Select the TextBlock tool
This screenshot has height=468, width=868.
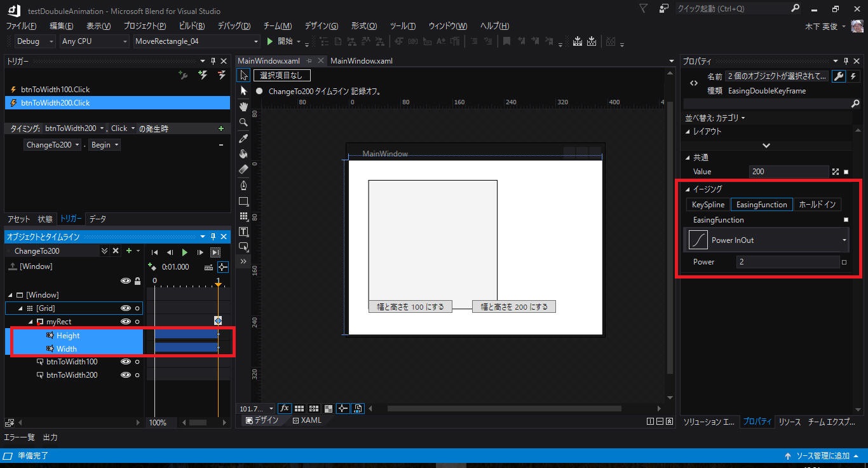click(243, 231)
